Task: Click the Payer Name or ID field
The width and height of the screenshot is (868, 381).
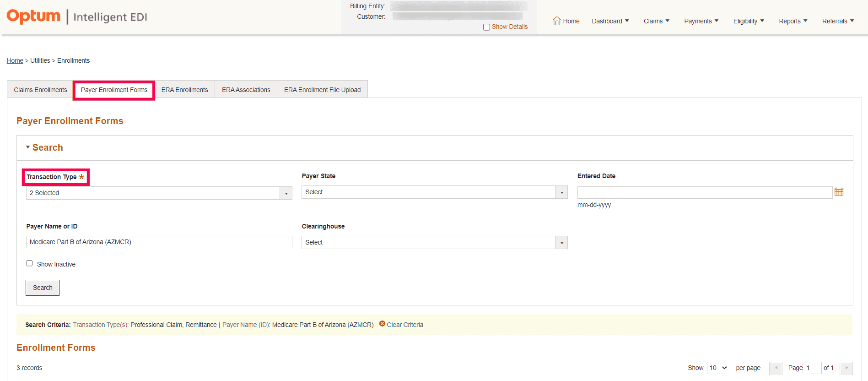Action: tap(159, 242)
